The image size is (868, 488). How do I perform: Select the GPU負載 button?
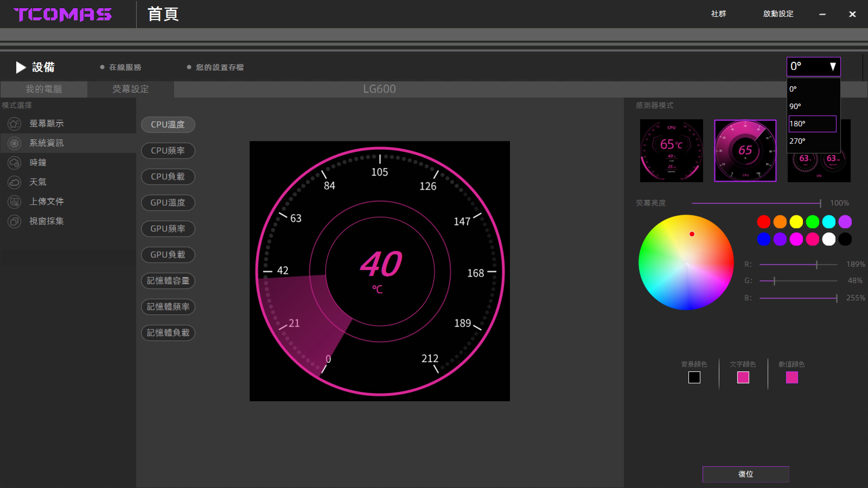coord(168,255)
